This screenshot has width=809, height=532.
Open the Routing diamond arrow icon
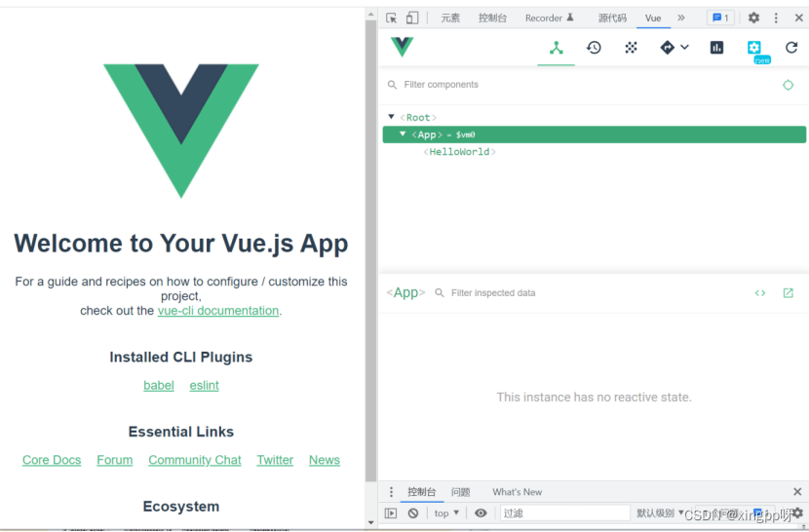(x=667, y=48)
